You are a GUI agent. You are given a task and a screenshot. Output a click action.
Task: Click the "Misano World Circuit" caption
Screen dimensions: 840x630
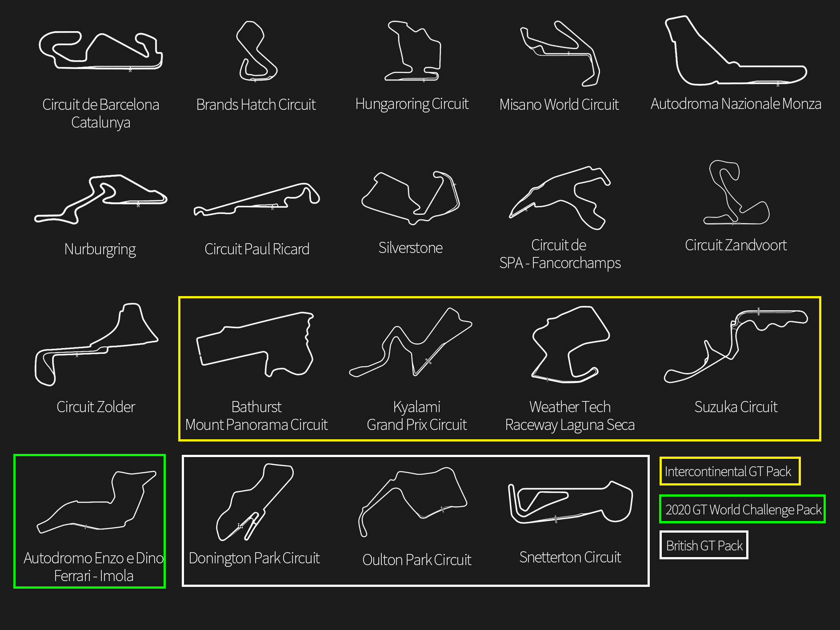pyautogui.click(x=559, y=104)
